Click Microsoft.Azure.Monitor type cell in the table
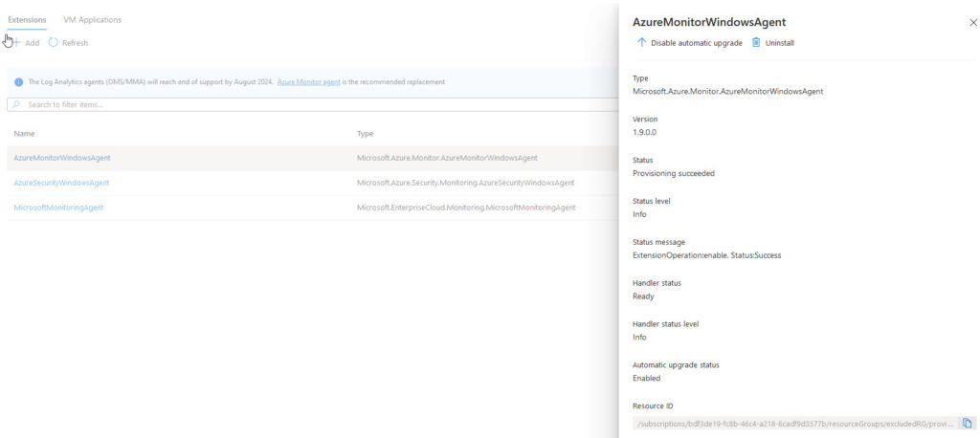 447,158
